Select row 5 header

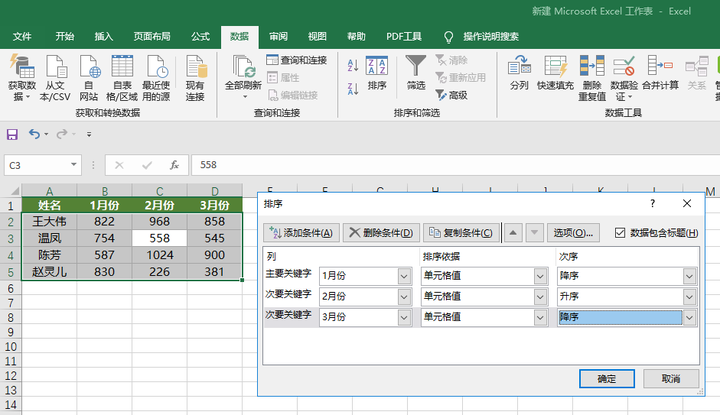pyautogui.click(x=11, y=272)
